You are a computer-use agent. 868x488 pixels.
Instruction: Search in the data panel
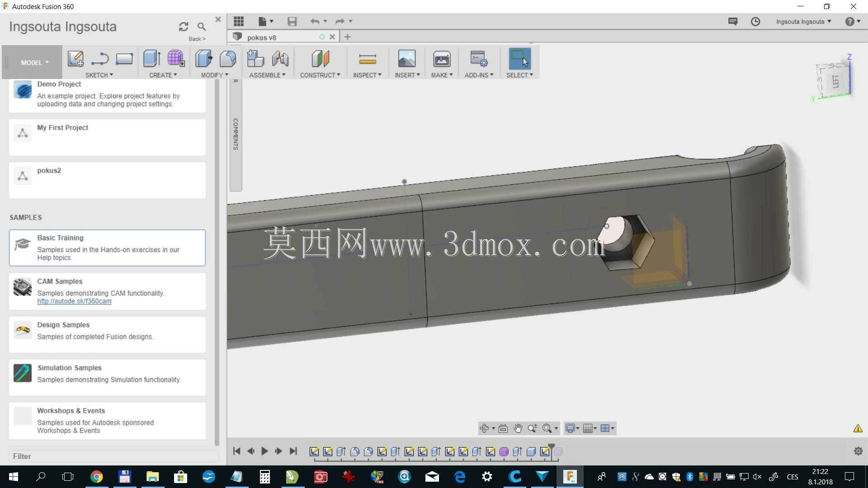(x=202, y=27)
